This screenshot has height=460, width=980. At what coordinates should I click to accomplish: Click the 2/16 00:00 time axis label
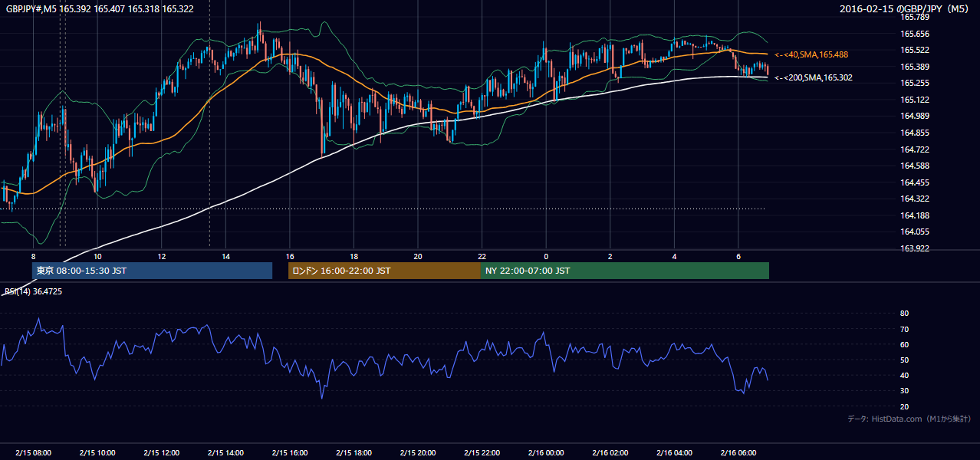pos(546,453)
